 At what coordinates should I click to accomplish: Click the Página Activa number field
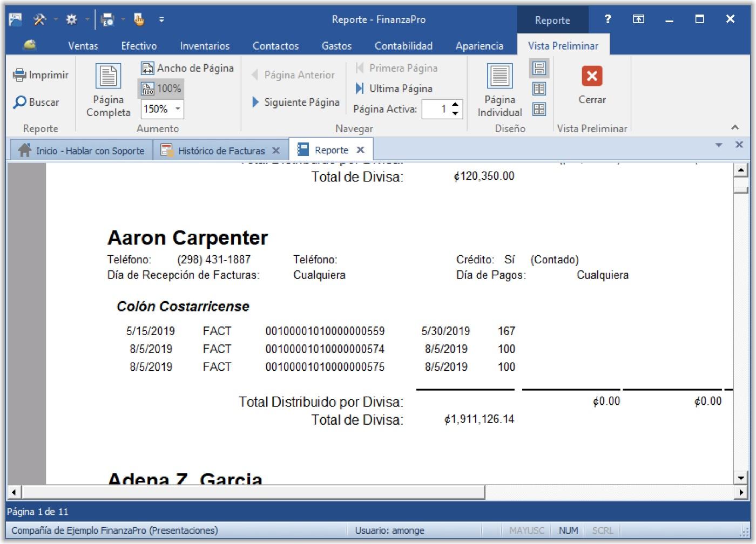pyautogui.click(x=435, y=109)
